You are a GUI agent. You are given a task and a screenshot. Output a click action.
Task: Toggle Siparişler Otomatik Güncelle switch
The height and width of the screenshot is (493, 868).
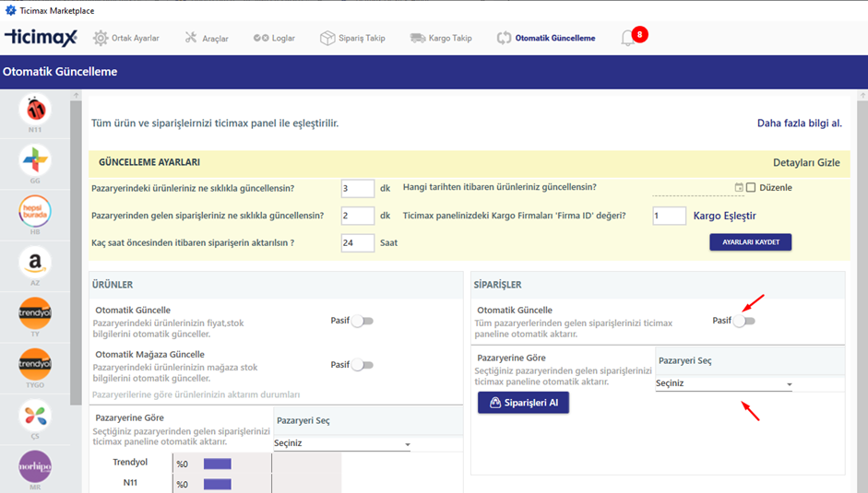click(x=744, y=321)
